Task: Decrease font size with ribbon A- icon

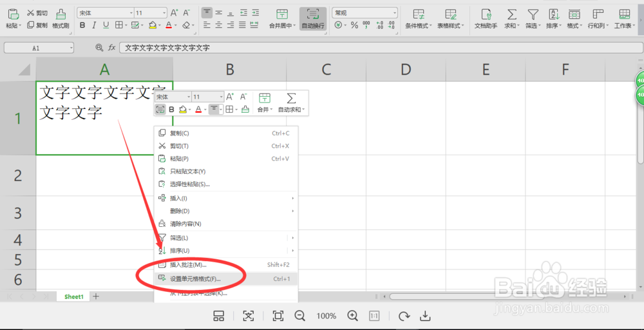Action: (x=187, y=13)
